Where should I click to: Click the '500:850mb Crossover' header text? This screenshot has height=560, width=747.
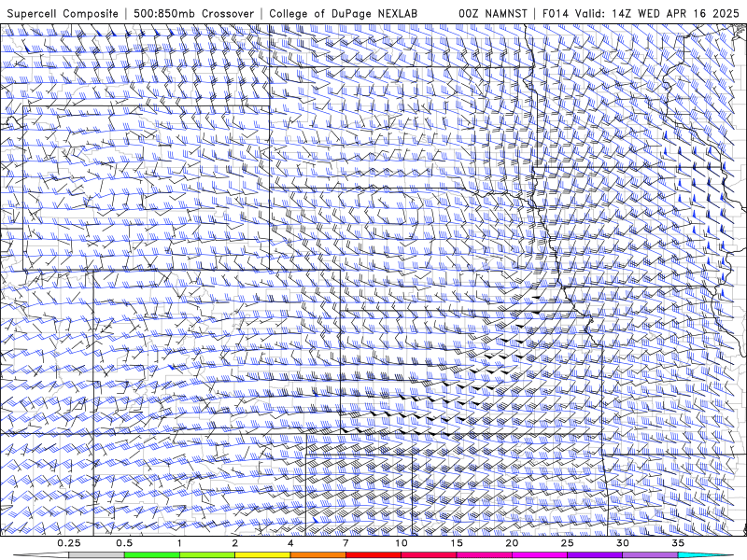194,13
